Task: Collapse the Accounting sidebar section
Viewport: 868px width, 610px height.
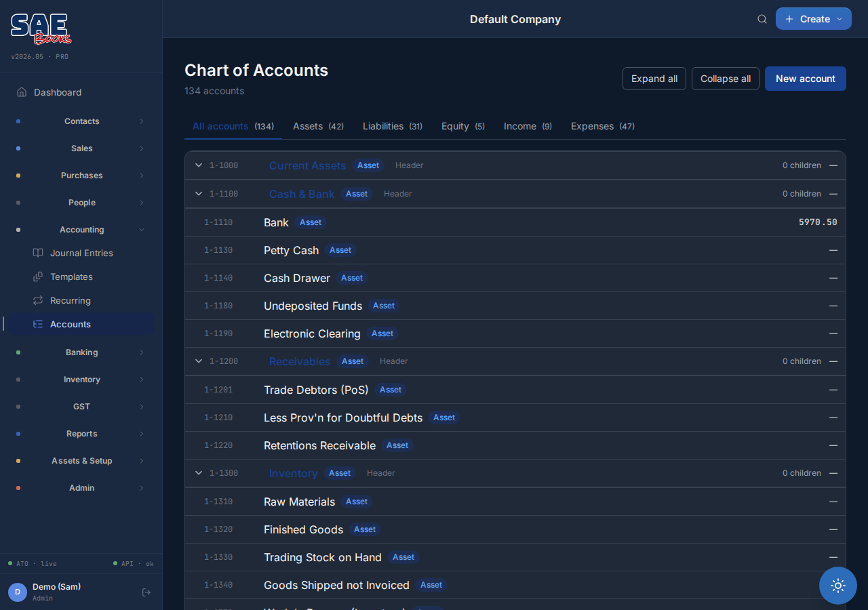Action: [81, 230]
